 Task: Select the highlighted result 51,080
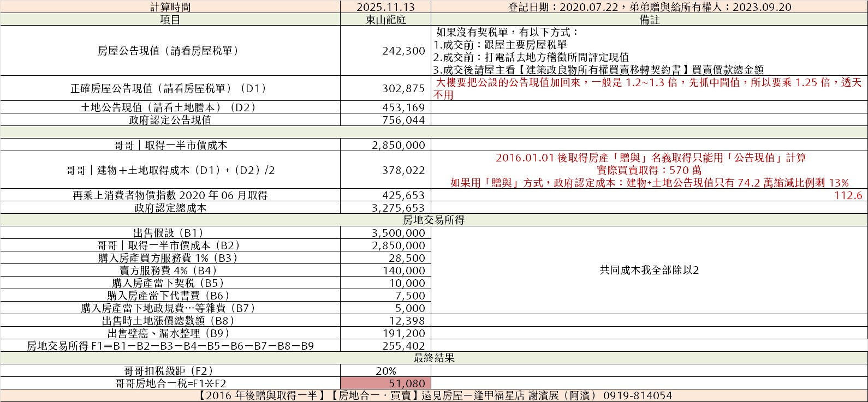pyautogui.click(x=385, y=383)
